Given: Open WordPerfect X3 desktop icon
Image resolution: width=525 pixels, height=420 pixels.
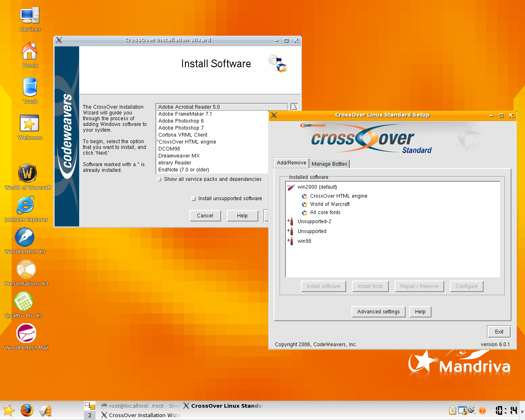Looking at the screenshot, I should (25, 237).
